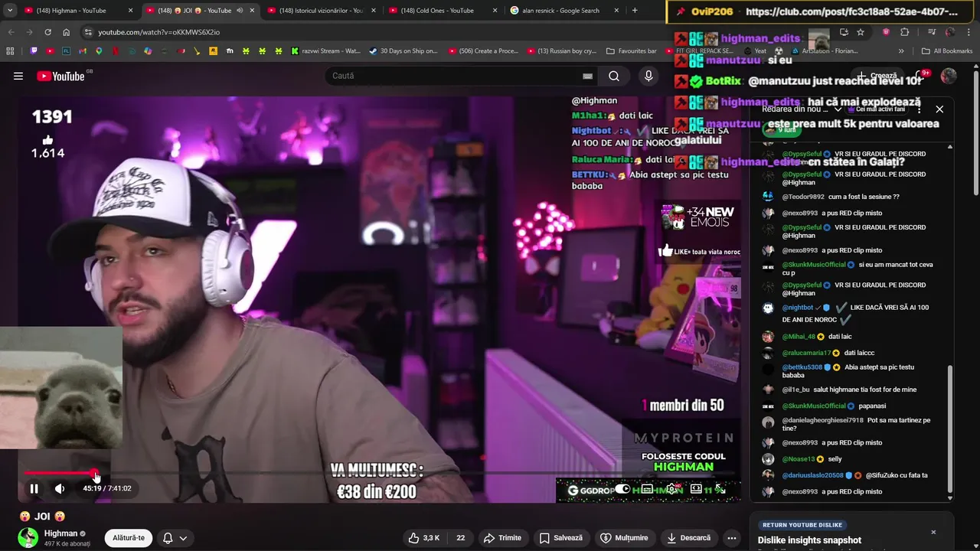Dismiss the Dislike insights snapshot card
This screenshot has width=980, height=551.
pos(933,532)
